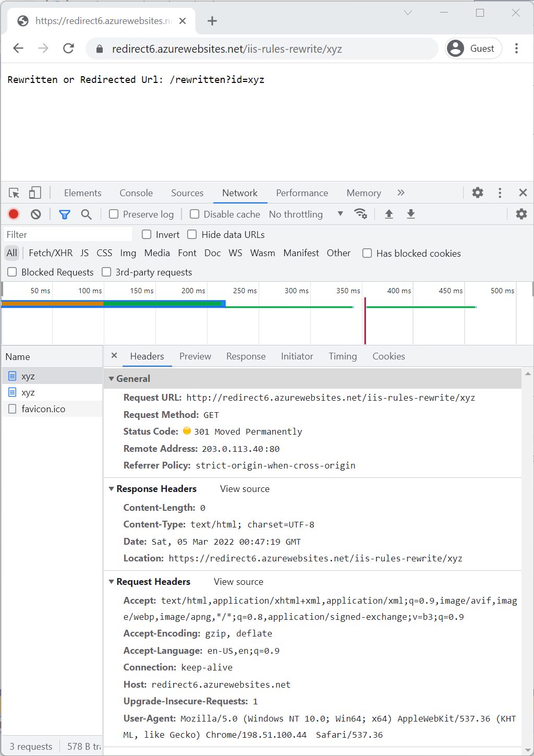Collapse the Response Headers section
The height and width of the screenshot is (756, 534).
pyautogui.click(x=112, y=489)
